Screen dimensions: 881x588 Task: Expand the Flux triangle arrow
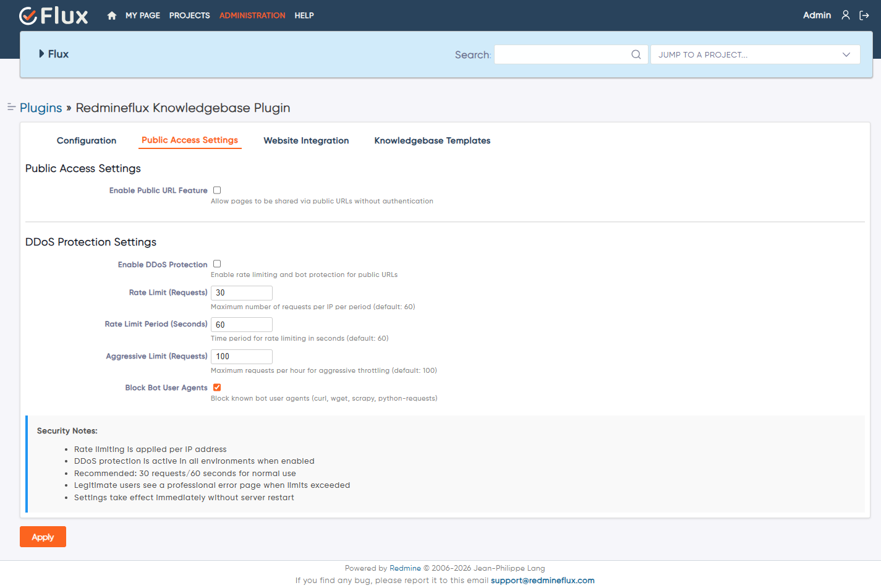click(x=41, y=54)
